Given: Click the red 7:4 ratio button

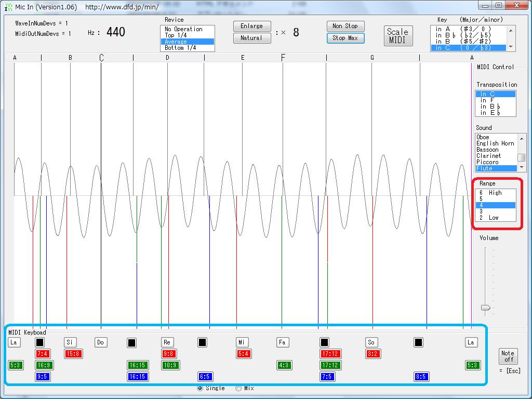Looking at the screenshot, I should coord(43,354).
